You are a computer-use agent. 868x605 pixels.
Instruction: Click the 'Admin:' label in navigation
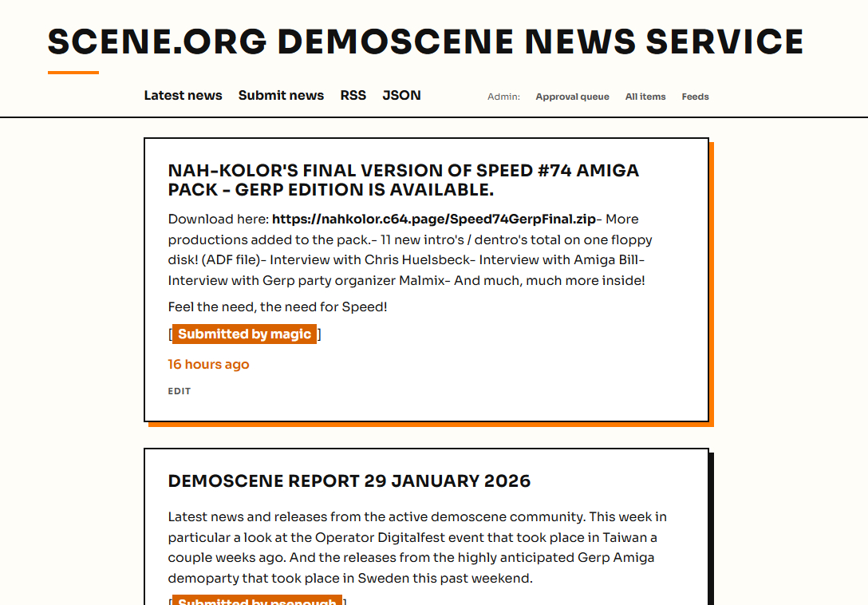coord(503,97)
